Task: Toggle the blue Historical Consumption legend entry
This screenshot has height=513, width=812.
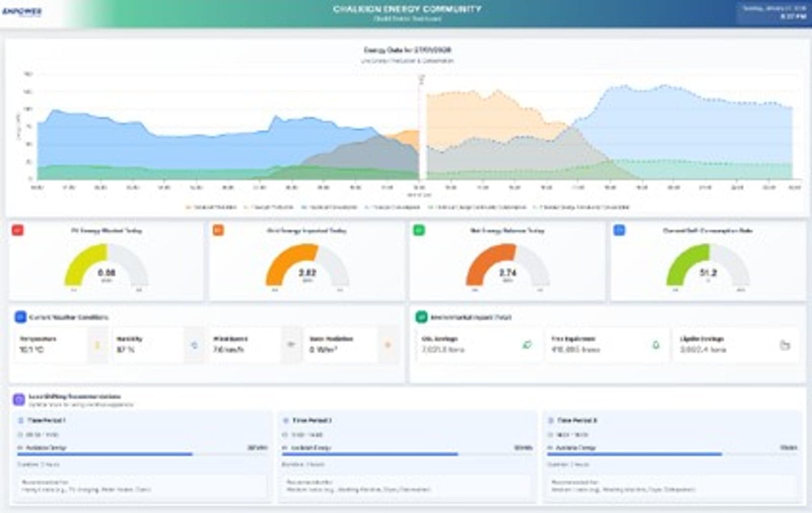Action: pos(329,207)
